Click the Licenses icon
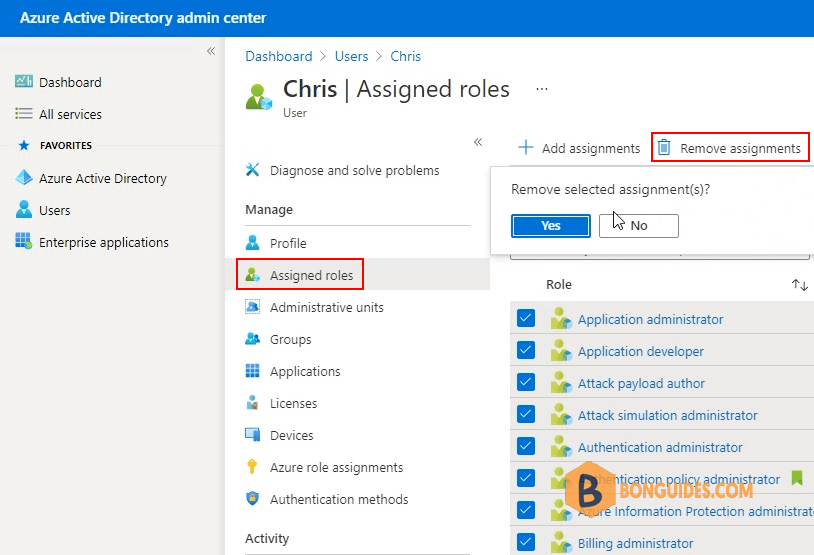 tap(252, 403)
